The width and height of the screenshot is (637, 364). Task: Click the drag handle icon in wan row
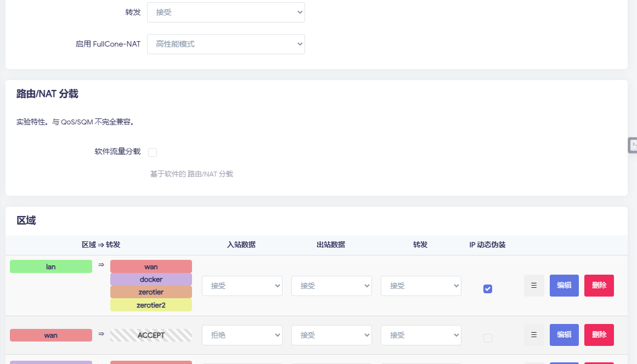533,335
